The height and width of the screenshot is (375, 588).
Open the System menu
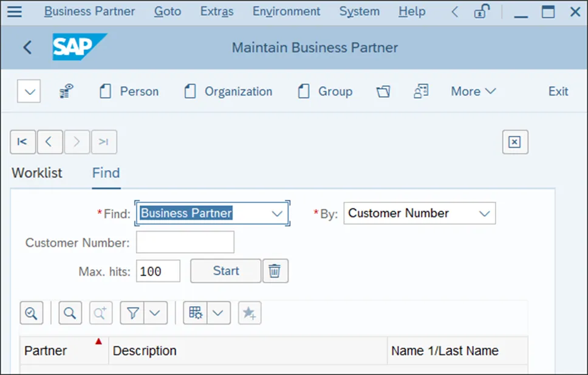[359, 12]
